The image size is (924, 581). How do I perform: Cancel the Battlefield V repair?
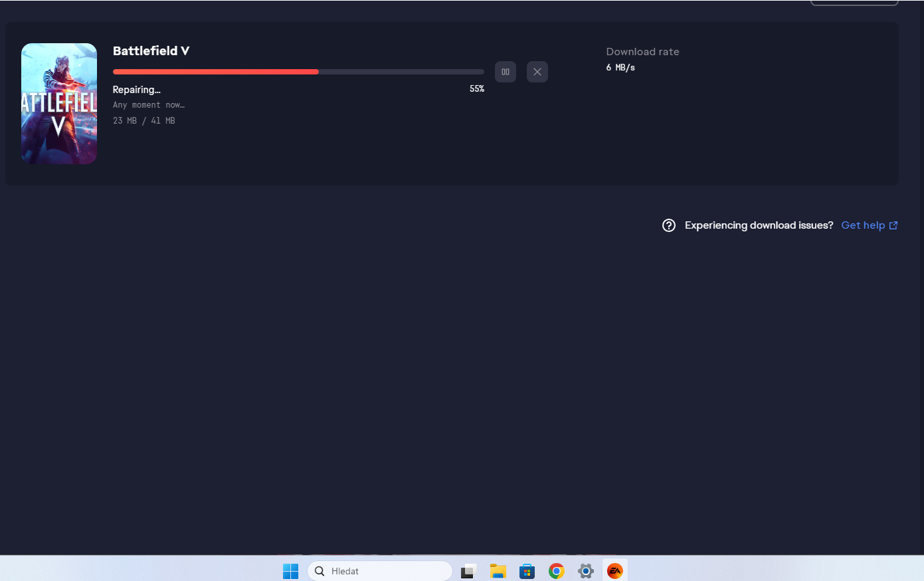click(537, 72)
